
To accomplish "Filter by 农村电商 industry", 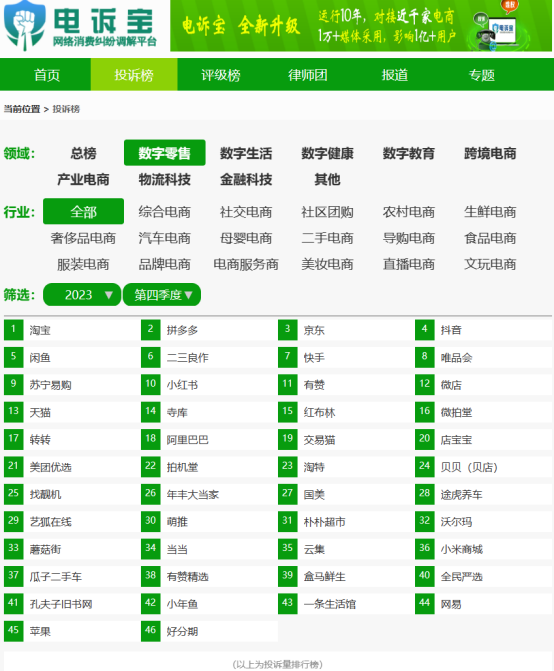I will [x=409, y=211].
